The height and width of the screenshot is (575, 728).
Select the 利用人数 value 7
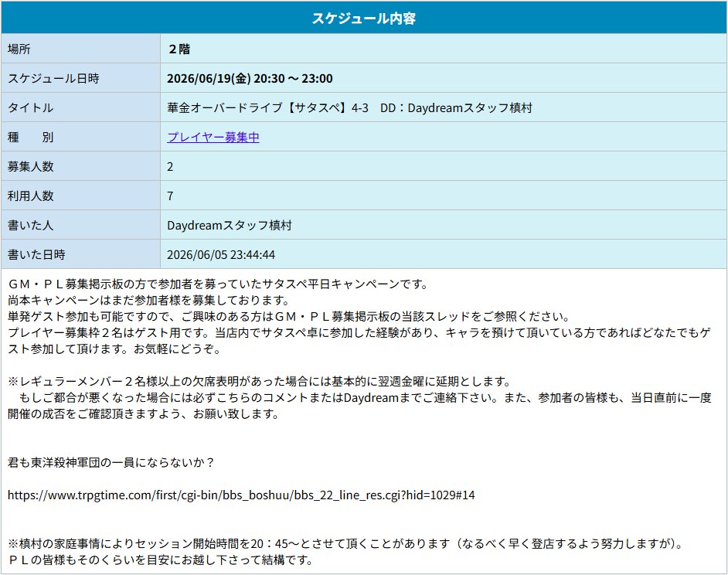(170, 196)
